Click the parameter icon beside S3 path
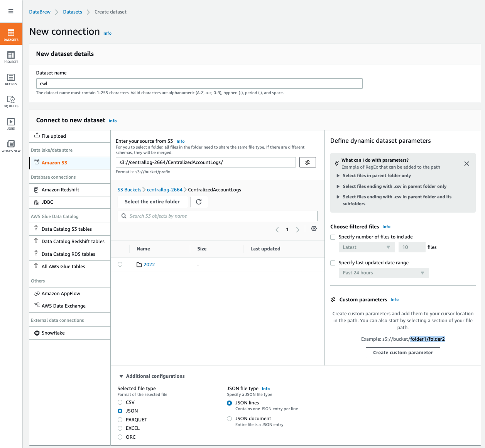Viewport: 485px width, 448px height. pos(308,162)
